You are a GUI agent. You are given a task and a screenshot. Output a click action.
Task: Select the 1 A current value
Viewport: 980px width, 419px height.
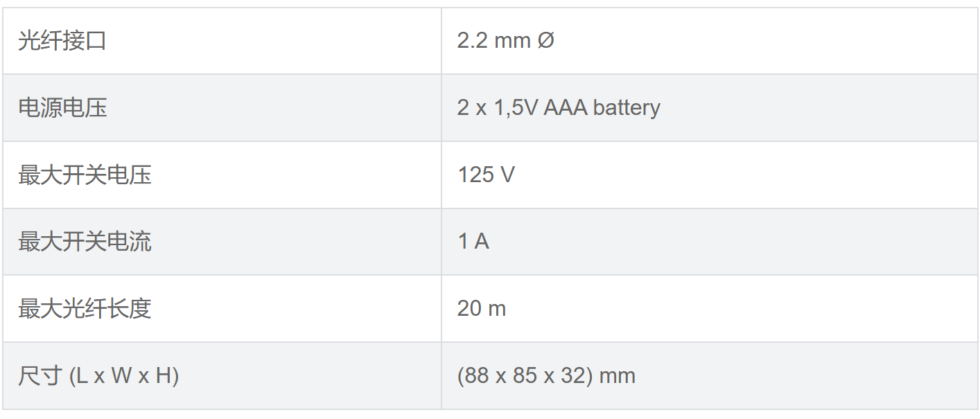[473, 242]
